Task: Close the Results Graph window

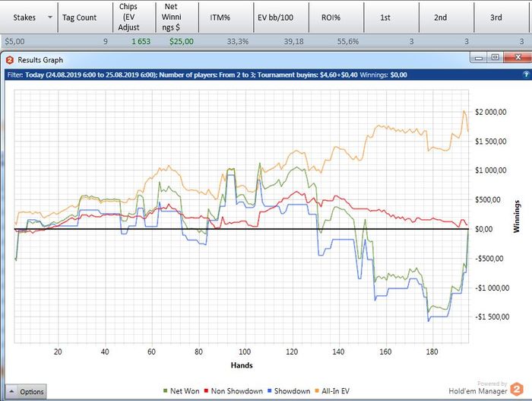Action: pos(518,57)
